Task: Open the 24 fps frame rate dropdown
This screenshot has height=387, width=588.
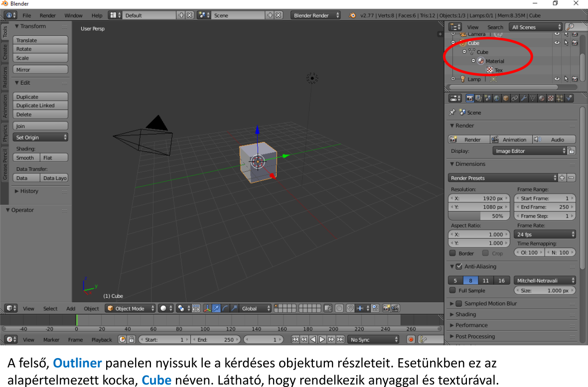Action: (545, 235)
